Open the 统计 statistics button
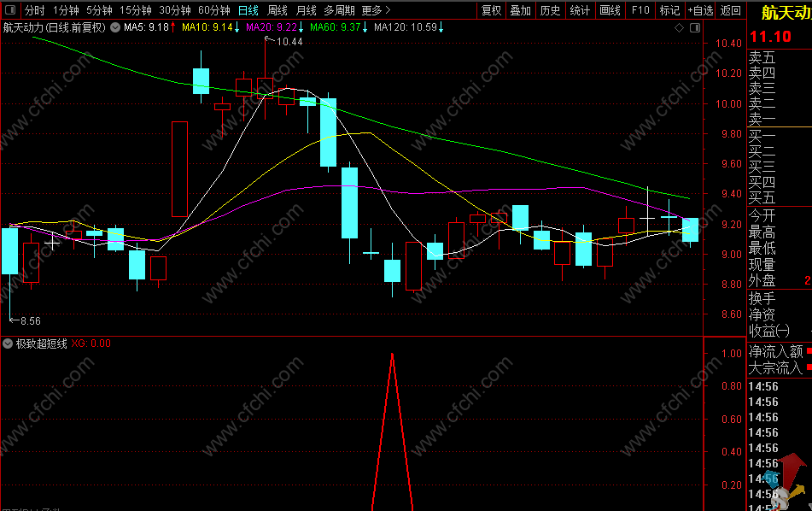 click(x=580, y=10)
